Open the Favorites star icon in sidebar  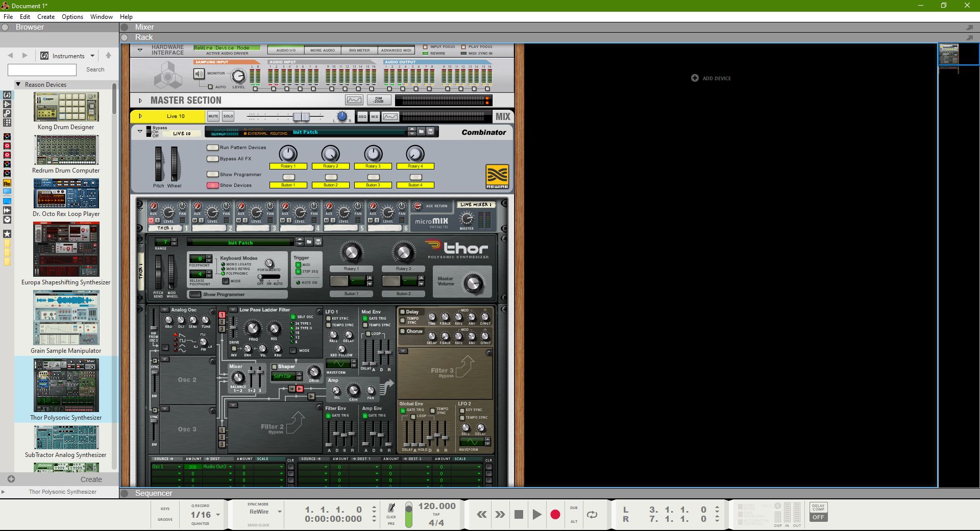[x=7, y=234]
